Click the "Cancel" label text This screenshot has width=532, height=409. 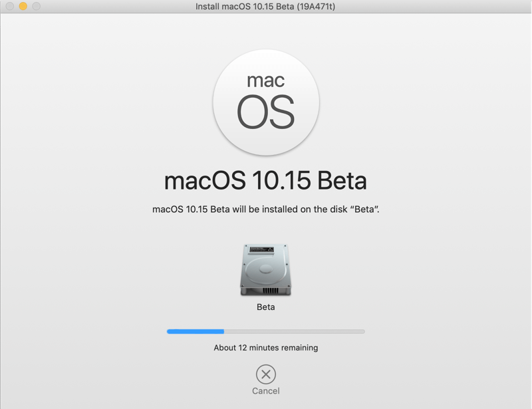point(265,391)
